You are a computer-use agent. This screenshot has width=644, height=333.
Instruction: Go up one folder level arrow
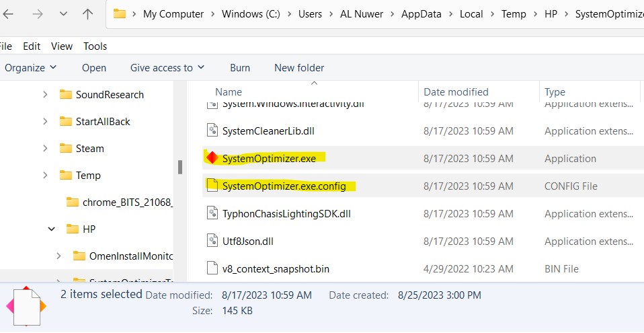88,14
